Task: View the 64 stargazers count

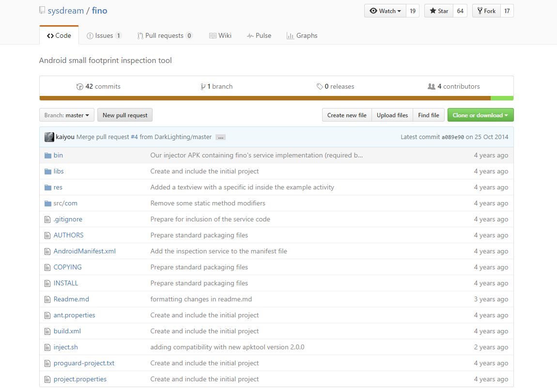Action: click(460, 11)
